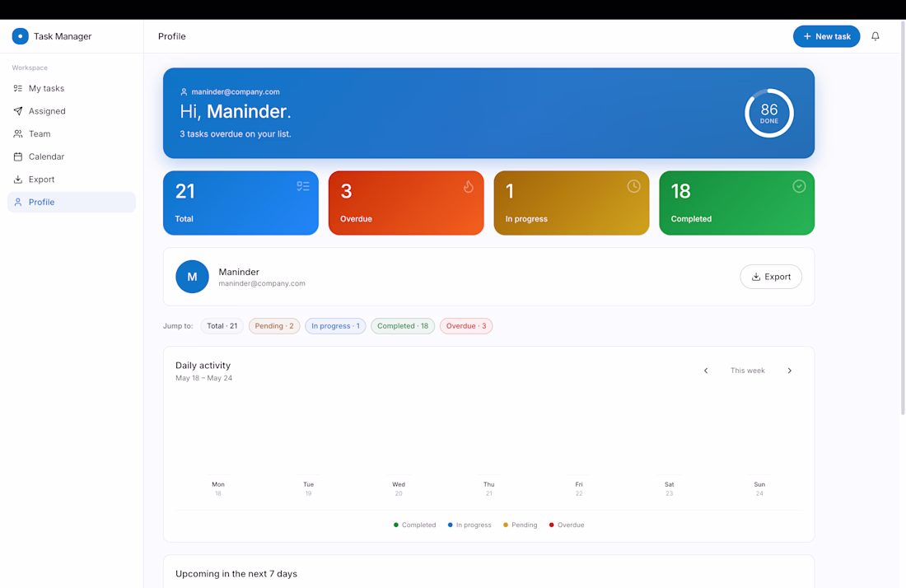The width and height of the screenshot is (906, 588).
Task: Click maninder@company.com under Maninder name
Action: pyautogui.click(x=262, y=283)
